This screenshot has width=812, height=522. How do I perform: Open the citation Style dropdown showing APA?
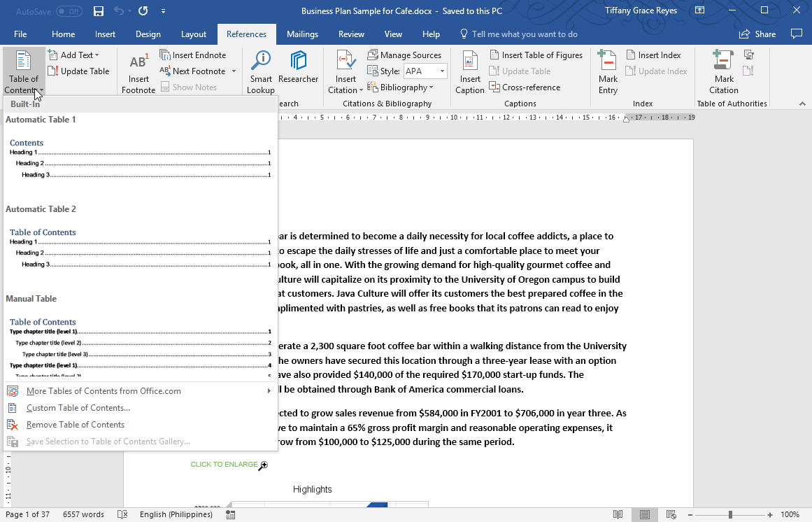(x=443, y=71)
